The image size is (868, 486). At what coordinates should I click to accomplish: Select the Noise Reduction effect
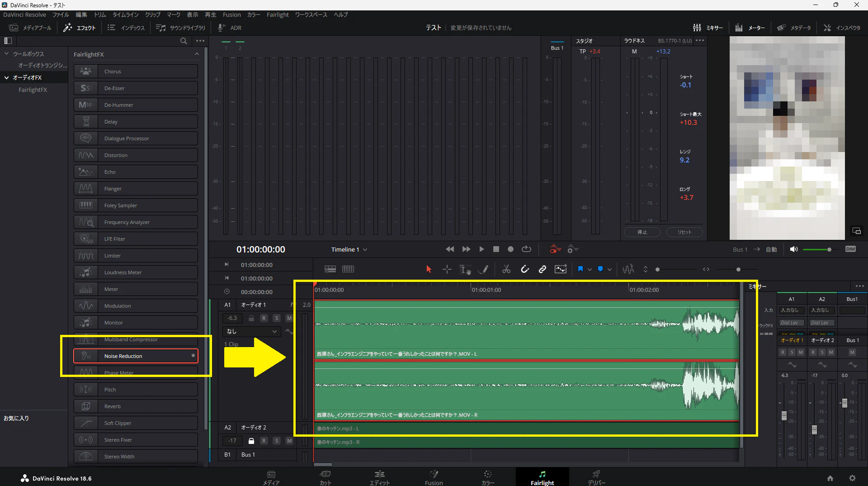tap(136, 356)
